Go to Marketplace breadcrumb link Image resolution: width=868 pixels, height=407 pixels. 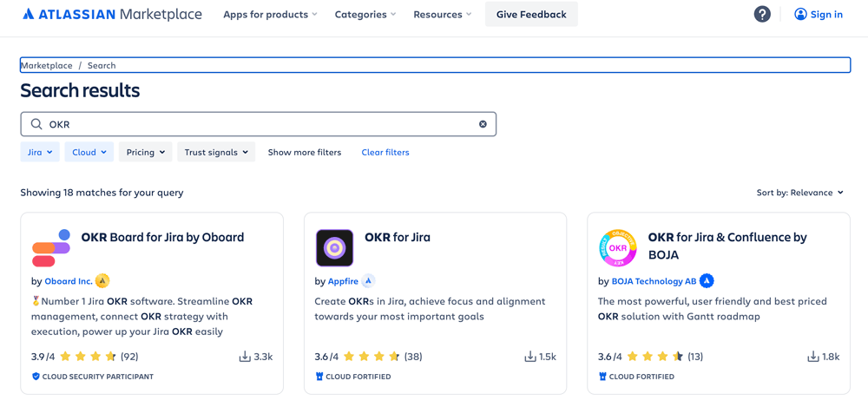coord(47,65)
